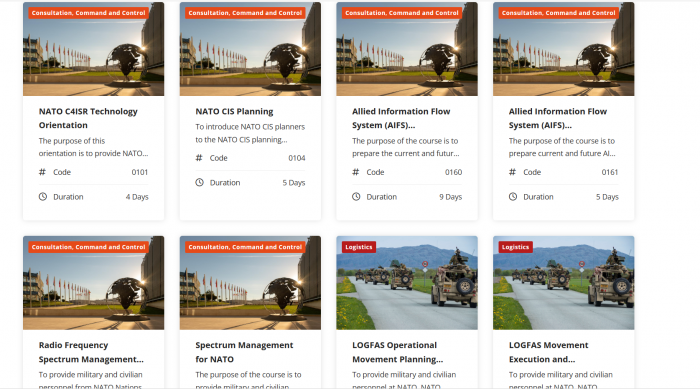
Task: Click code value 0104
Action: pyautogui.click(x=296, y=158)
